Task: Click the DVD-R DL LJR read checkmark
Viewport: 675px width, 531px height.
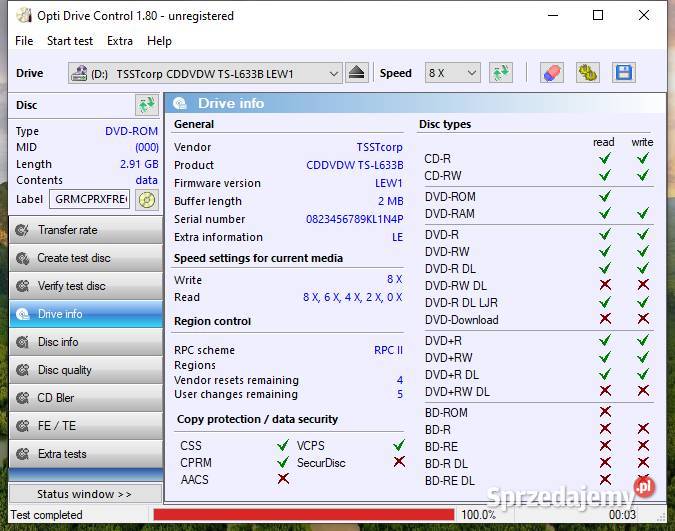Action: 605,302
